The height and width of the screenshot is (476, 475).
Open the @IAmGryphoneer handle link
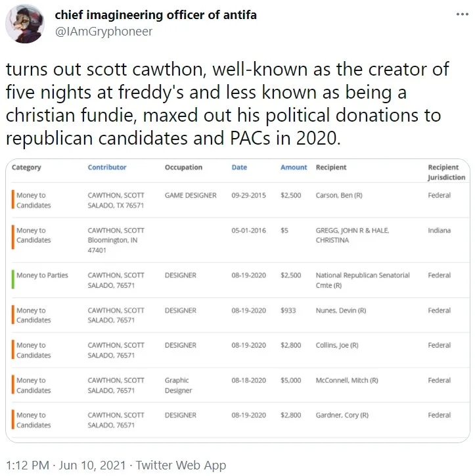pos(103,32)
